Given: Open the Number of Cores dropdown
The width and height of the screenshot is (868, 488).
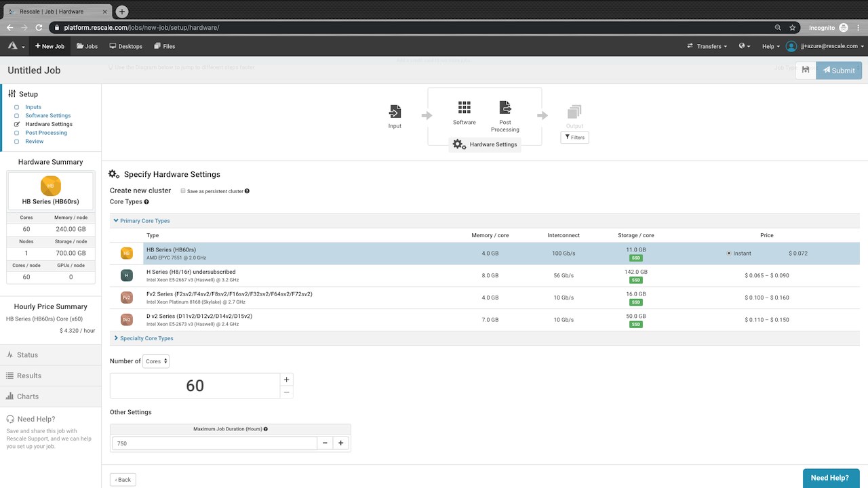Looking at the screenshot, I should (156, 361).
